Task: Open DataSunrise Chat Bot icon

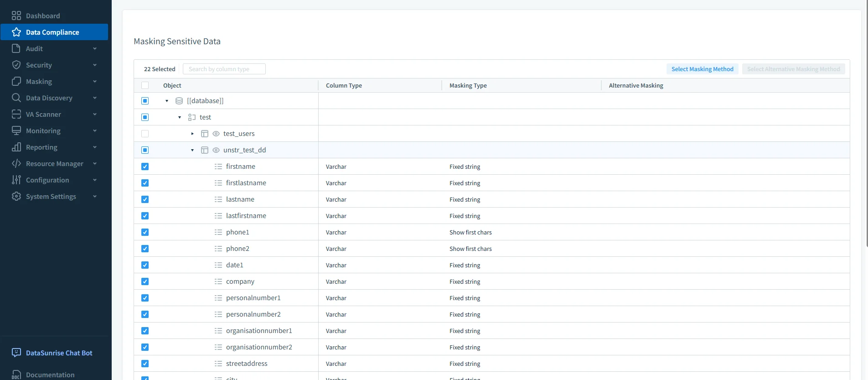Action: (x=16, y=353)
